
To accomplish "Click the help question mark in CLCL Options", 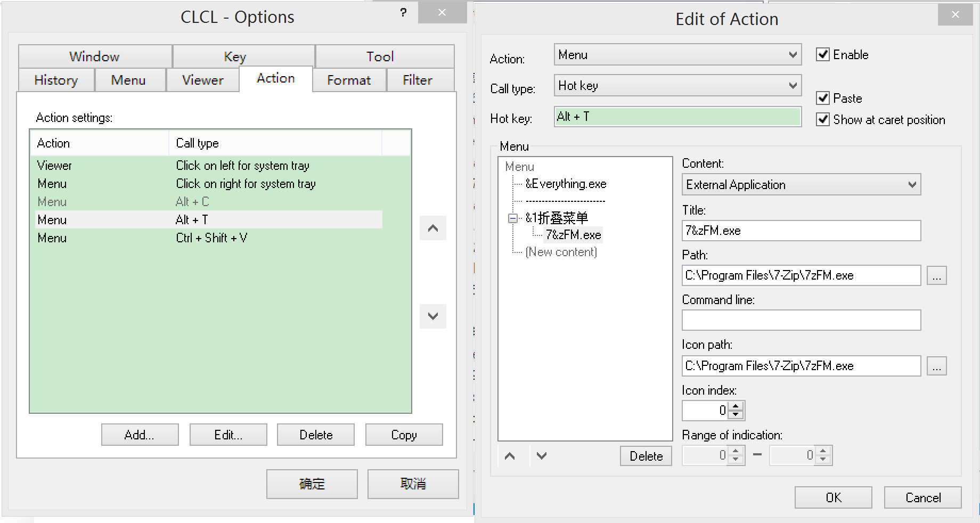I will [403, 12].
